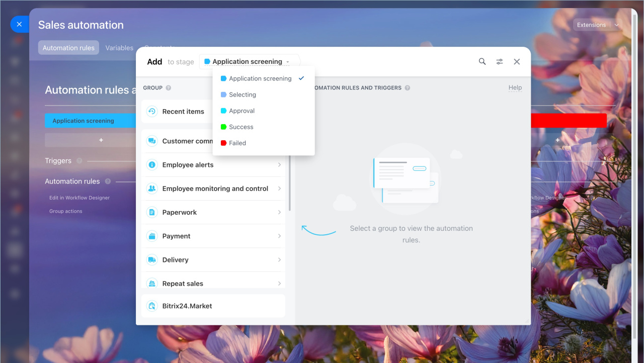Viewport: 644px width, 363px height.
Task: Click help icon next to Automation rules section
Action: 108,181
